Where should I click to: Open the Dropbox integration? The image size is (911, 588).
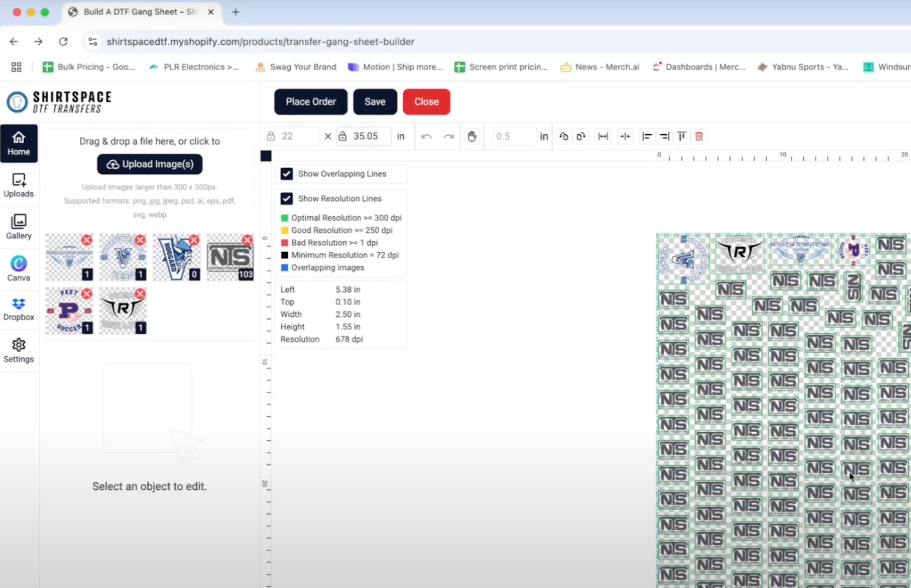(x=19, y=310)
